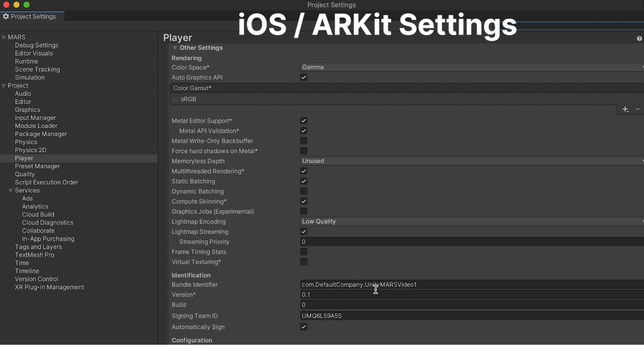Enable Force hard shadows on Metal
The image size is (644, 345).
tap(303, 151)
